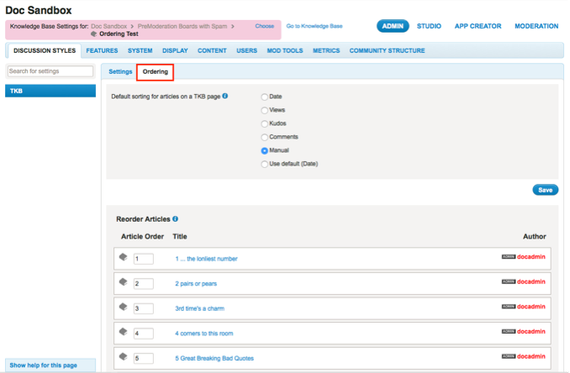Open the Discussion Styles tab
Image resolution: width=570 pixels, height=373 pixels.
pos(44,51)
